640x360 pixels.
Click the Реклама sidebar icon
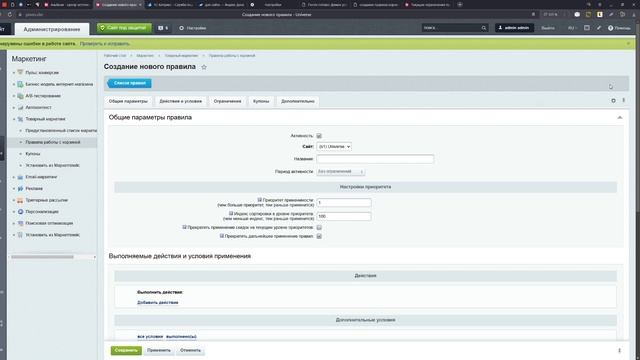pyautogui.click(x=20, y=189)
